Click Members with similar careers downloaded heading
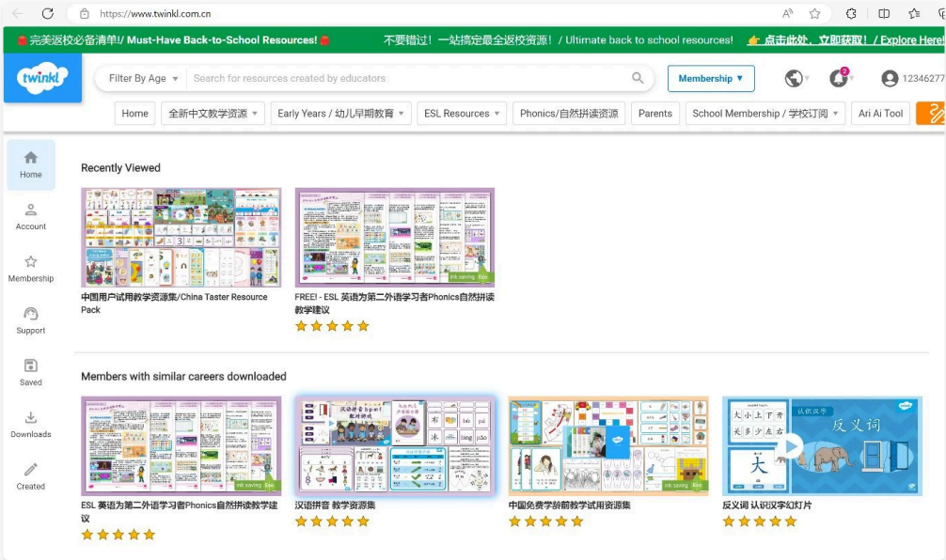Viewport: 946px width, 560px height. (x=183, y=376)
